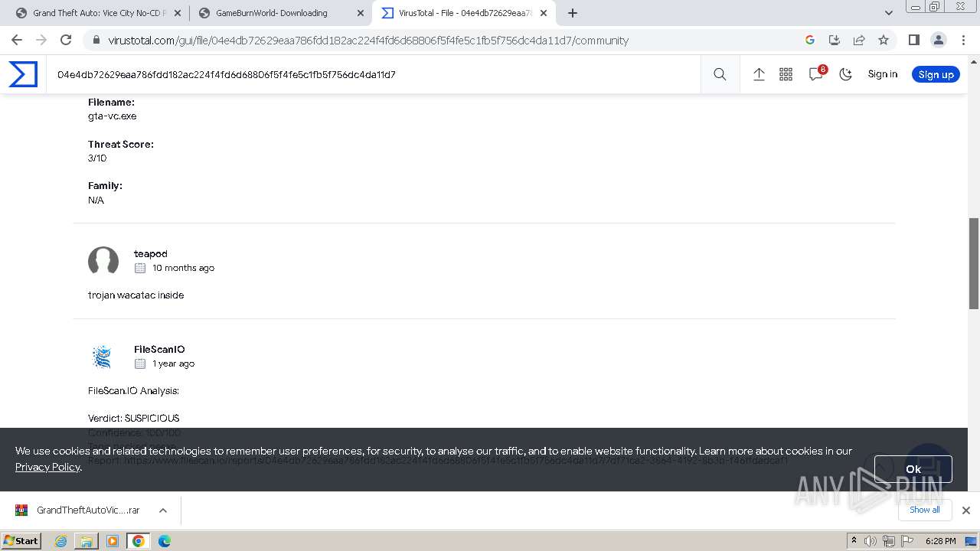The width and height of the screenshot is (980, 551).
Task: Go back with browser back arrow
Action: (17, 40)
